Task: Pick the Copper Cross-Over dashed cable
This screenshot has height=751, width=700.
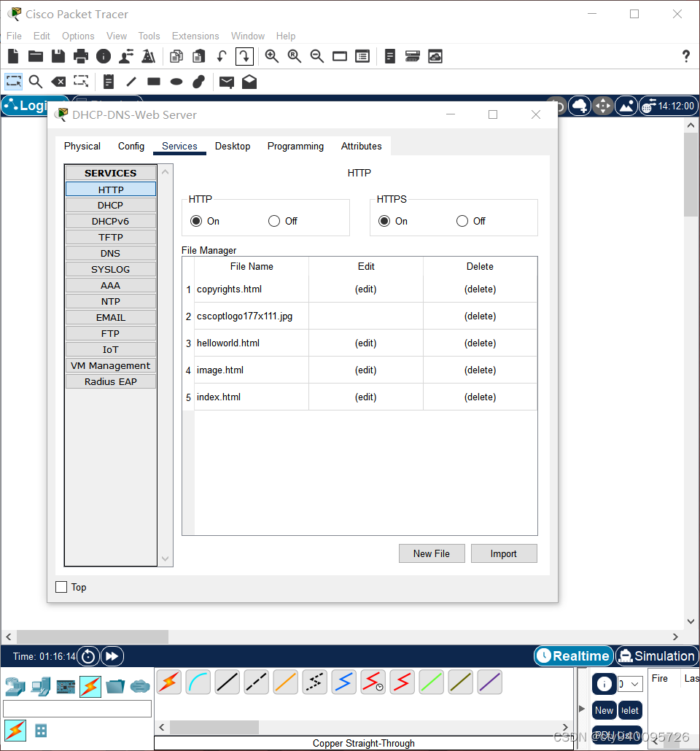Action: point(257,682)
